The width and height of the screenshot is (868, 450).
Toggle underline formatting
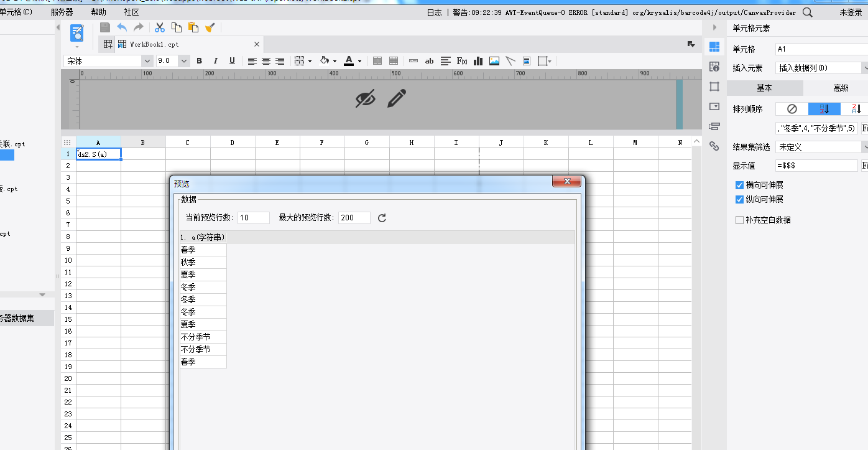coord(232,61)
